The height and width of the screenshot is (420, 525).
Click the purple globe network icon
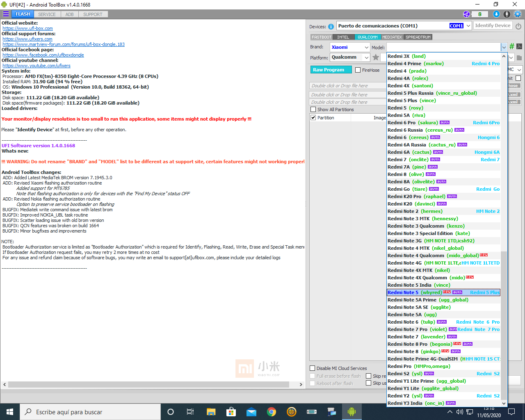click(x=467, y=14)
